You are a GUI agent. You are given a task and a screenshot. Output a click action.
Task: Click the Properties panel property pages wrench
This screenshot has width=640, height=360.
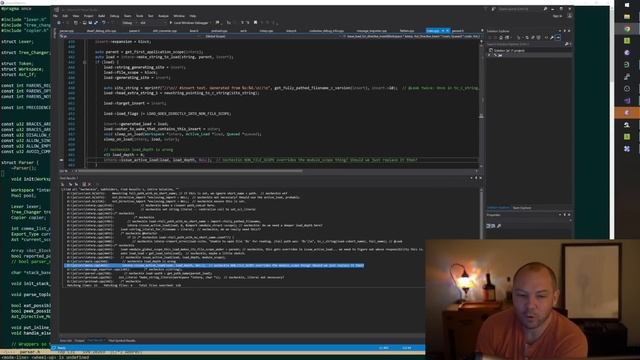point(499,226)
